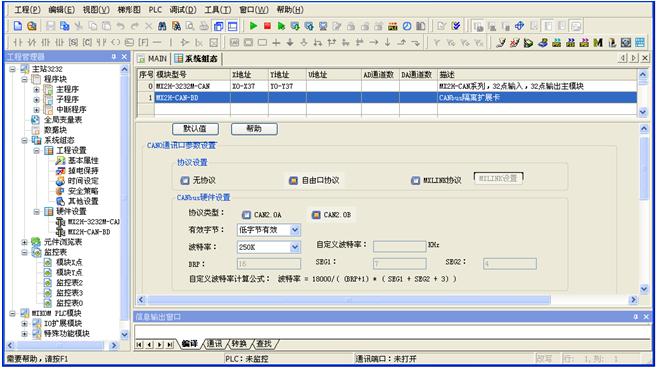660x369 pixels.
Task: Click the Open project icon
Action: tap(32, 26)
